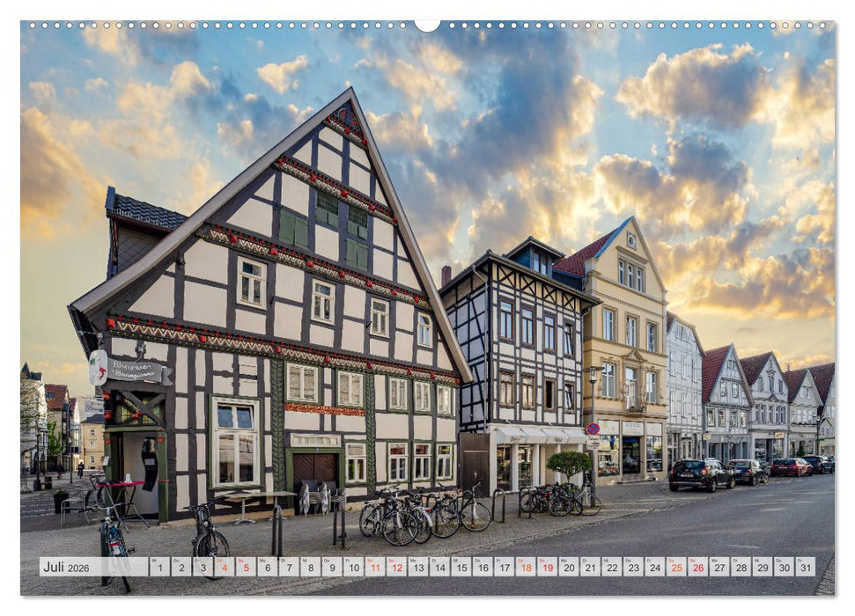Choose red Sunday day 5
Viewport: 855px width, 616px height.
click(x=246, y=567)
